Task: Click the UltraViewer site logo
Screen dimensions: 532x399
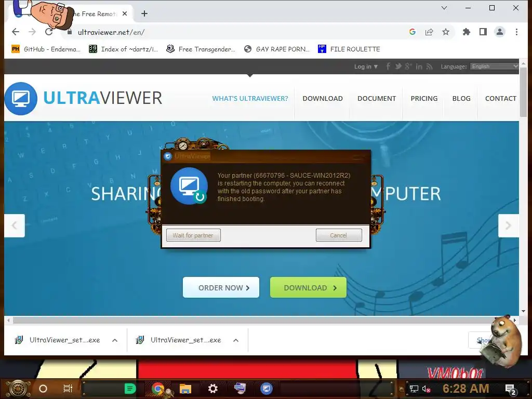Action: click(x=84, y=98)
